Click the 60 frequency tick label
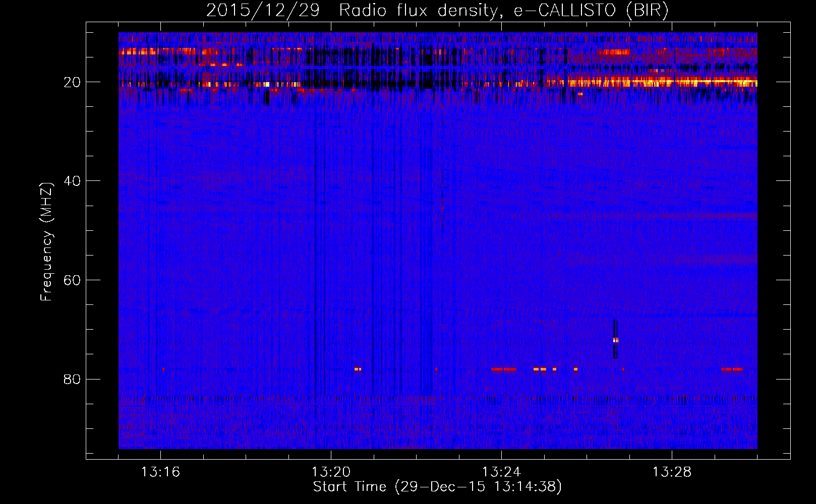 click(x=73, y=280)
